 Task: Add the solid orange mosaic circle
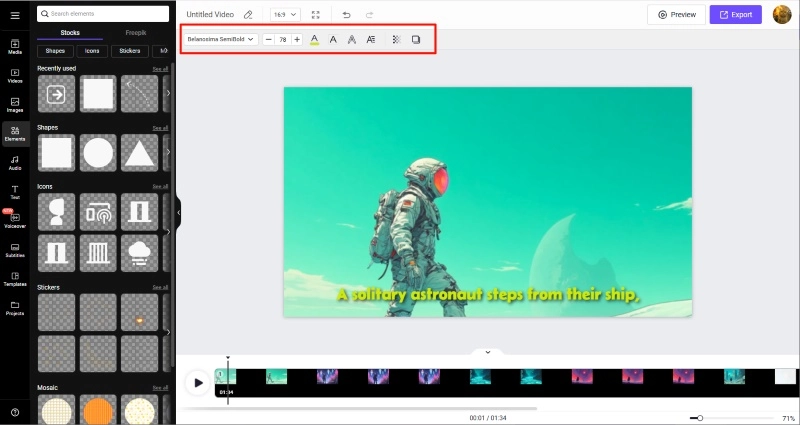tap(98, 410)
